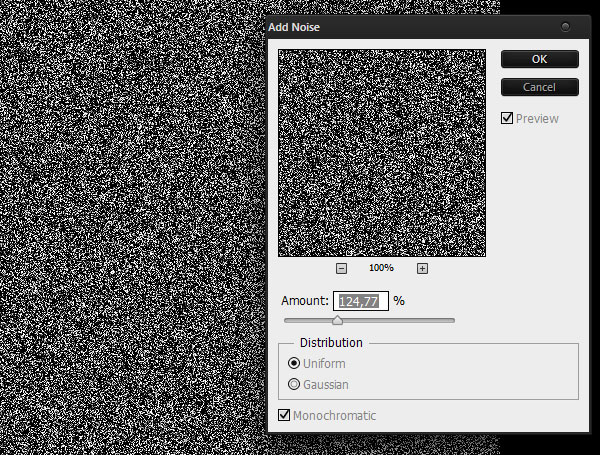Click the zoom out minus icon
Image resolution: width=600 pixels, height=455 pixels.
341,268
